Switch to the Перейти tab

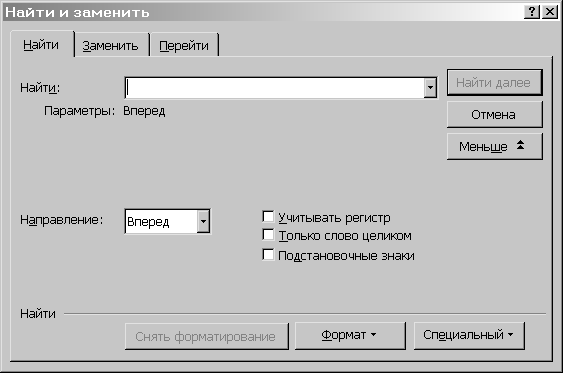184,46
